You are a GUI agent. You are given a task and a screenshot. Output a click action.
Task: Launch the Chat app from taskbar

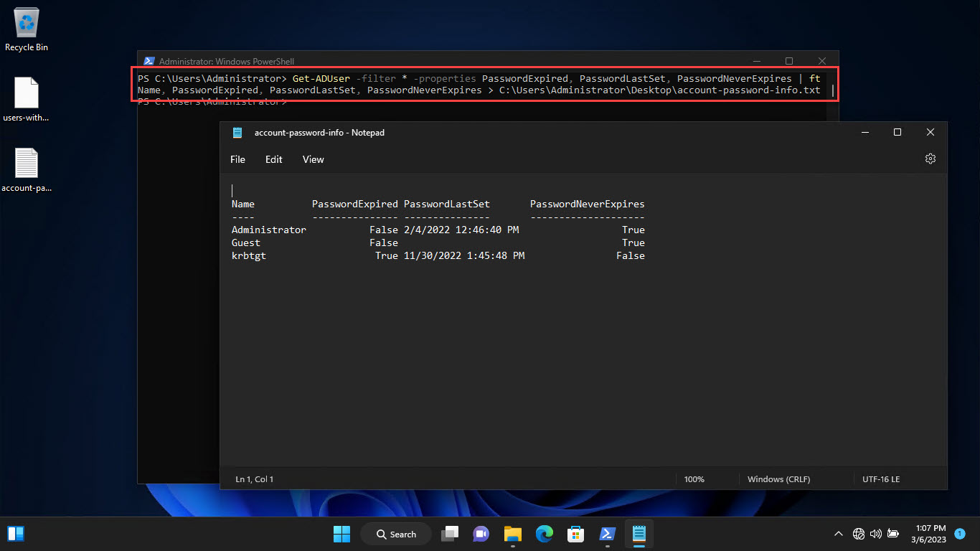[481, 534]
